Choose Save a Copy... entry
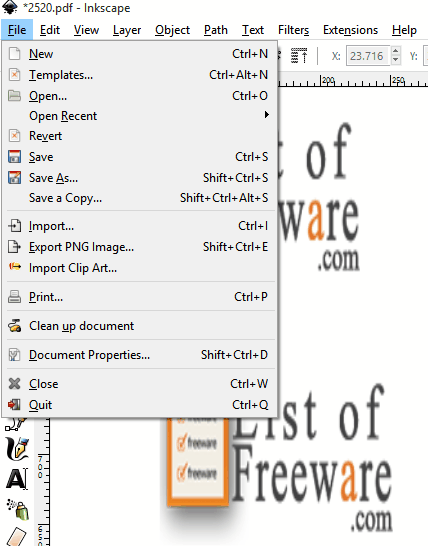Viewport: 428px width, 546px height. tap(140, 198)
